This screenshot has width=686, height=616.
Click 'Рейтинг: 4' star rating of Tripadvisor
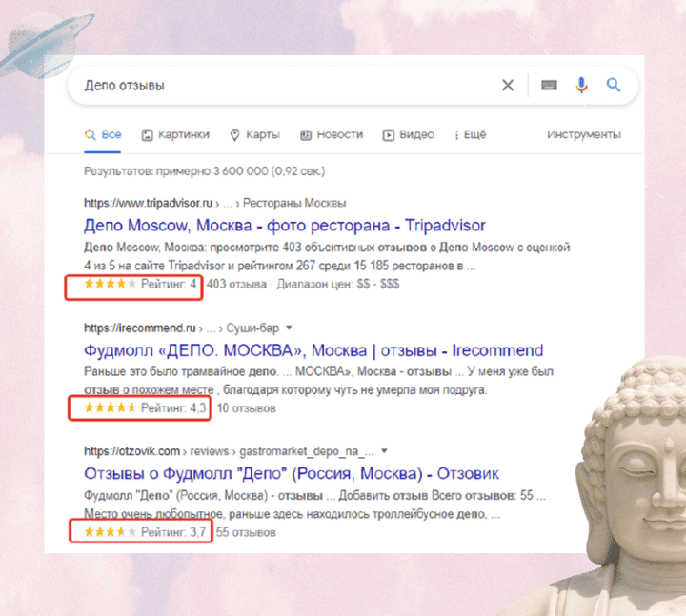(x=140, y=284)
